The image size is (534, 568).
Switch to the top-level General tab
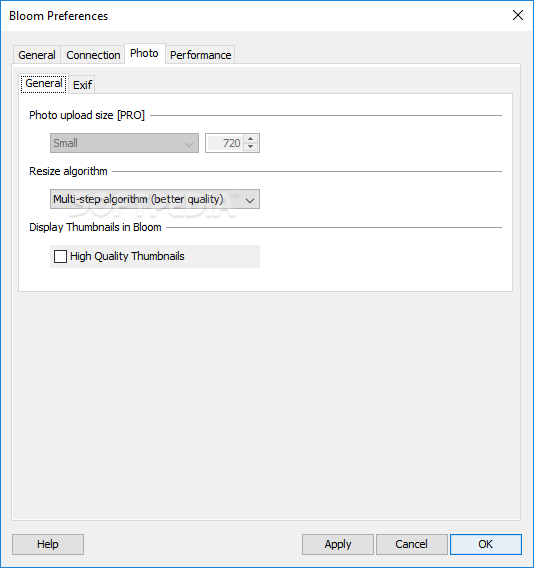point(37,55)
